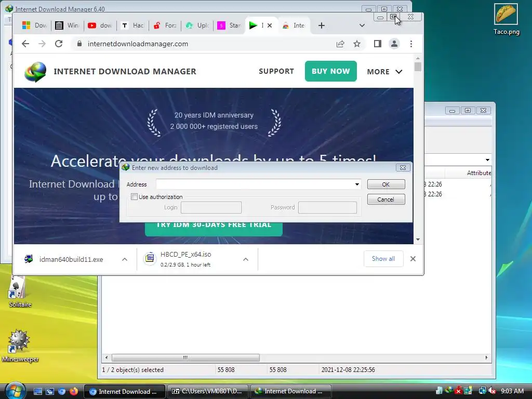Click Cancel in the address dialog
Image resolution: width=532 pixels, height=399 pixels.
click(386, 199)
